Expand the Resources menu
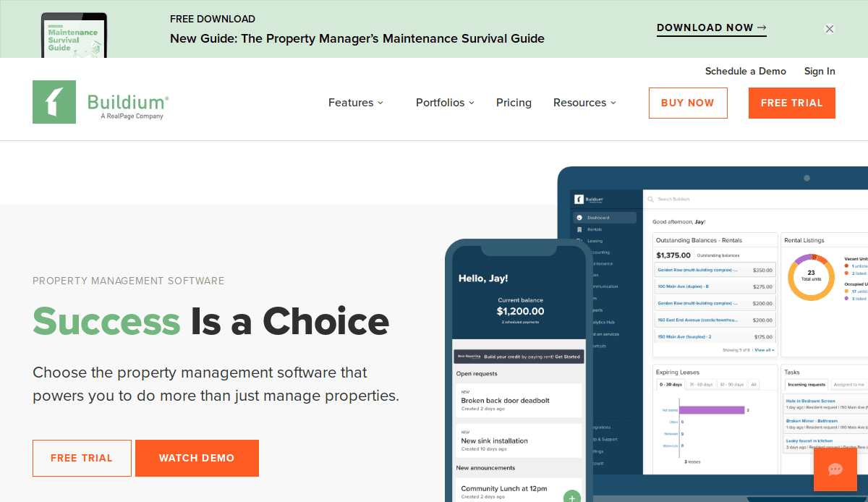 (584, 103)
